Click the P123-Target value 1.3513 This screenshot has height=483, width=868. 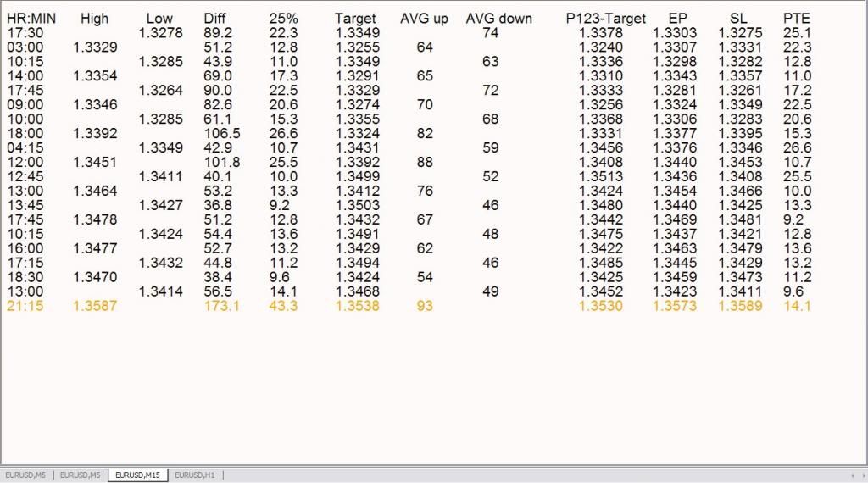point(601,177)
